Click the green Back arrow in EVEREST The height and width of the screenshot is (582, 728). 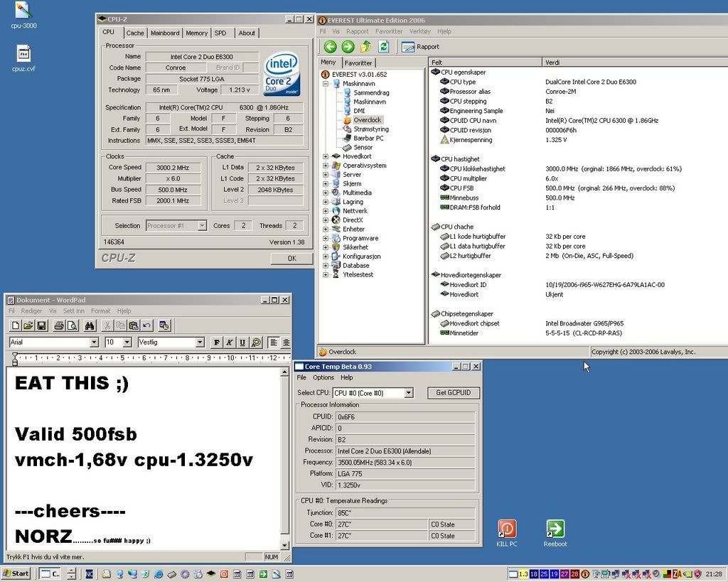tap(330, 47)
